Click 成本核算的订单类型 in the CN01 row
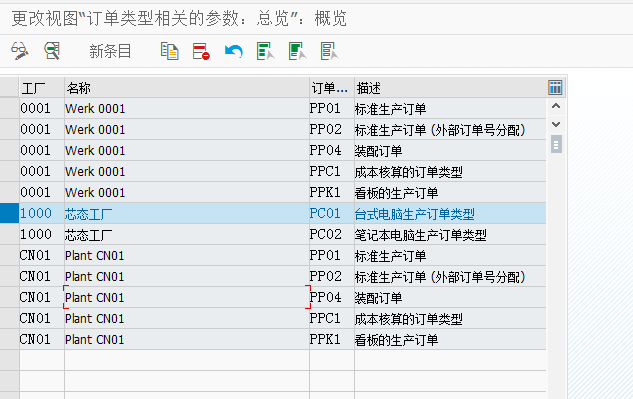The width and height of the screenshot is (633, 399). click(409, 319)
